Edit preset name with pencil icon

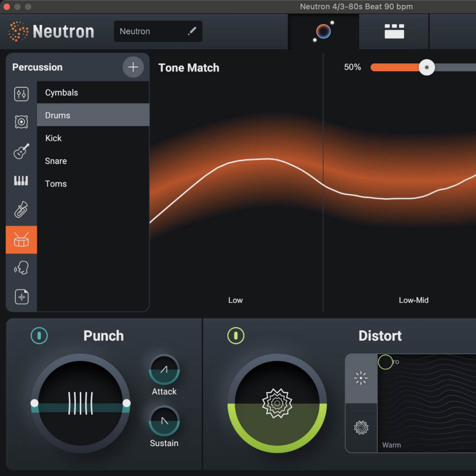click(192, 31)
